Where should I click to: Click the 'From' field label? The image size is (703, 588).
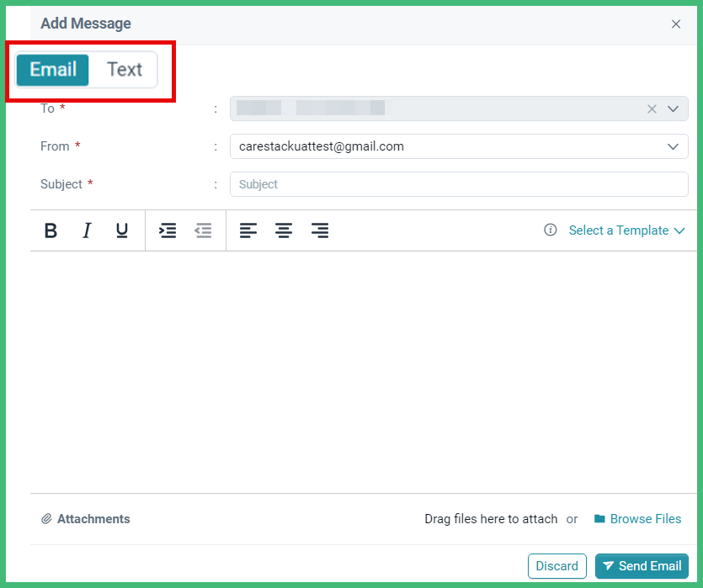[x=55, y=146]
